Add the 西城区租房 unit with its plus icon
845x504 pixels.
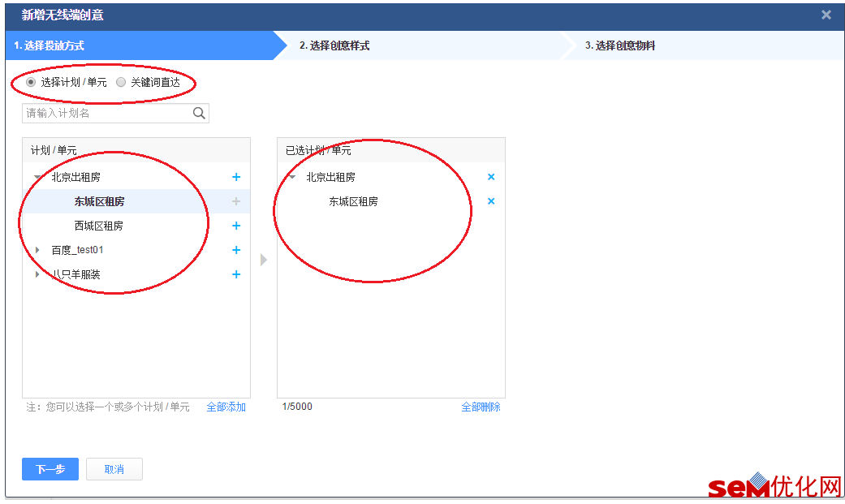point(236,226)
